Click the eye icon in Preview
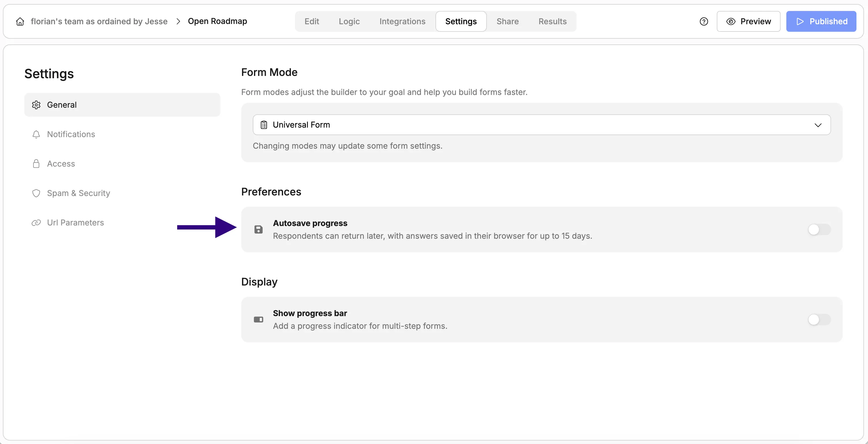Image resolution: width=868 pixels, height=444 pixels. 731,22
